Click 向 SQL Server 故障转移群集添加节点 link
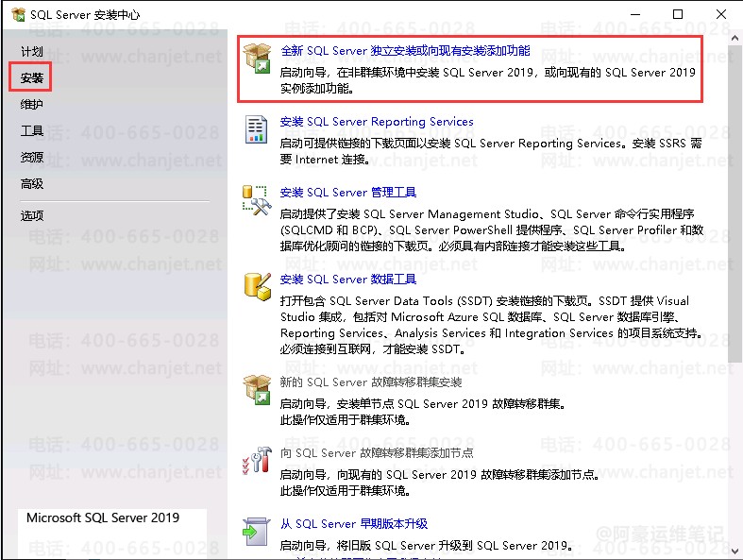This screenshot has width=743, height=560. tap(377, 453)
